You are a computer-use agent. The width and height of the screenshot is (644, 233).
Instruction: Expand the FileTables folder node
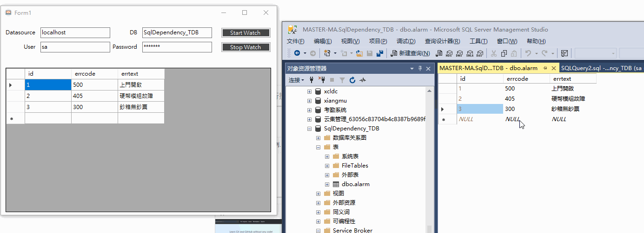[x=327, y=166]
